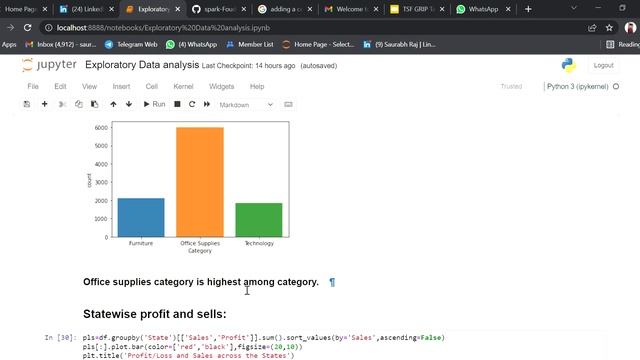Select the Statewise profit and sells heading
Image resolution: width=640 pixels, height=360 pixels.
[155, 314]
